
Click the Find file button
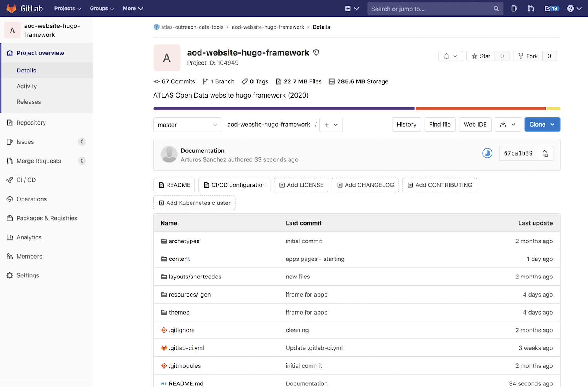tap(440, 125)
